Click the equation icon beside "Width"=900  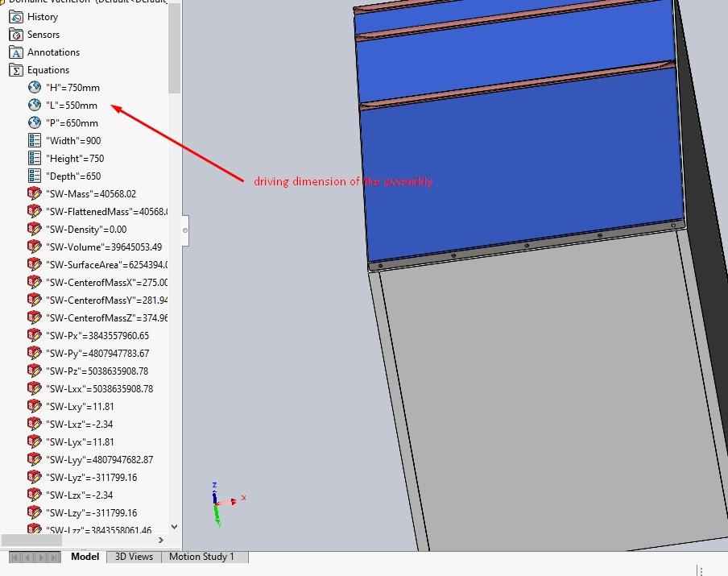pos(35,140)
